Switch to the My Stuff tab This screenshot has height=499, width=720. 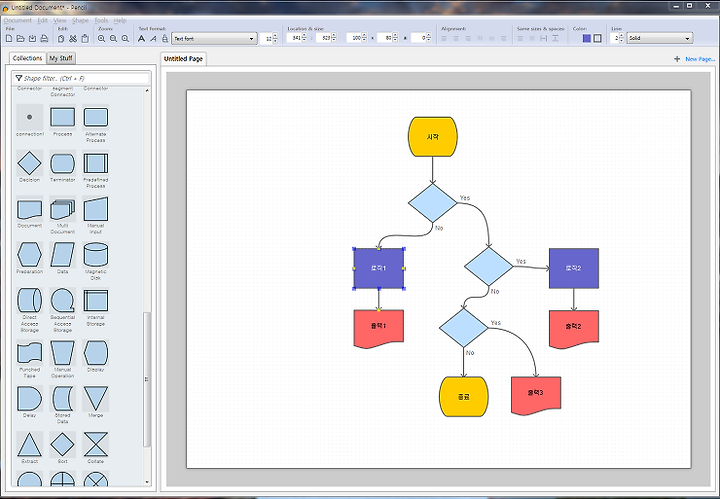(61, 58)
